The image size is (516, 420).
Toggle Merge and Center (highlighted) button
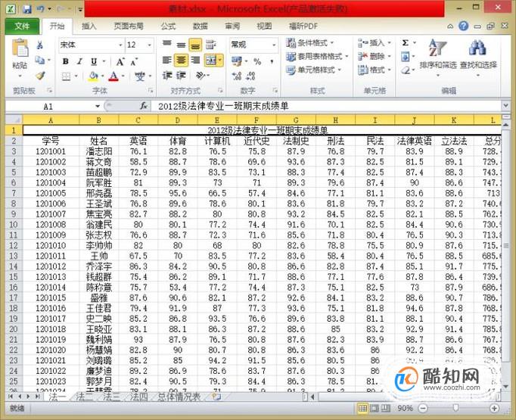[214, 61]
